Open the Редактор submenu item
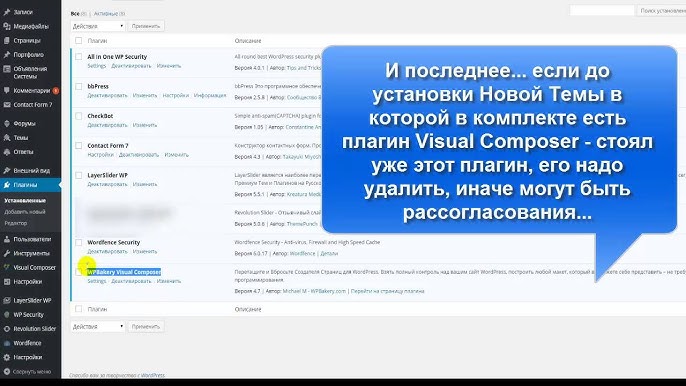This screenshot has width=686, height=386. 15,223
